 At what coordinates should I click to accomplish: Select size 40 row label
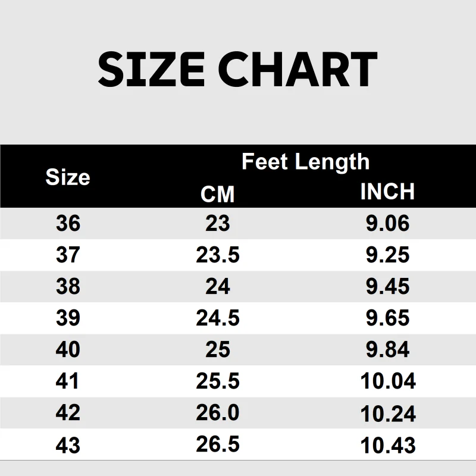tap(68, 349)
